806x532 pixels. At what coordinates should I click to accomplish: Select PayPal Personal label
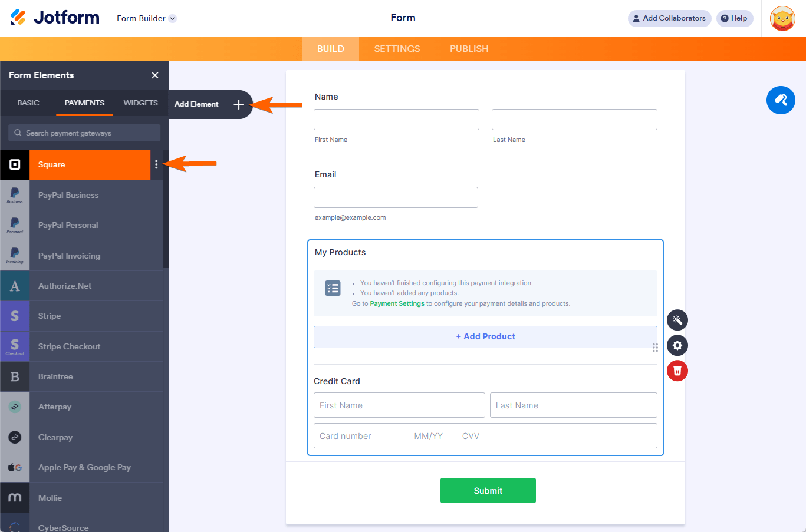click(x=68, y=225)
